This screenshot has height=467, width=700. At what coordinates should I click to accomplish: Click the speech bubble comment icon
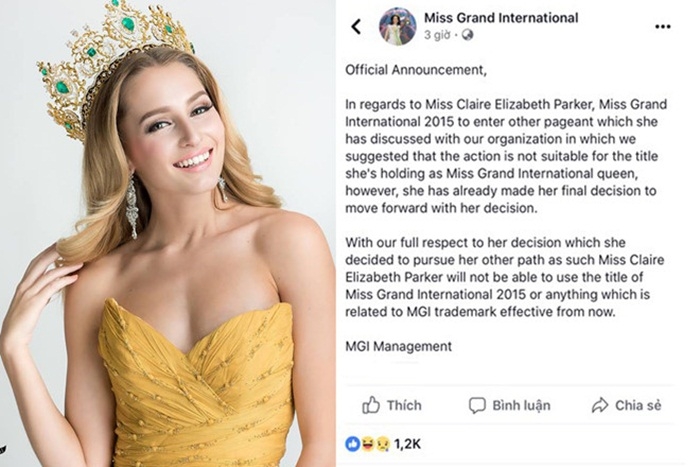tap(477, 405)
